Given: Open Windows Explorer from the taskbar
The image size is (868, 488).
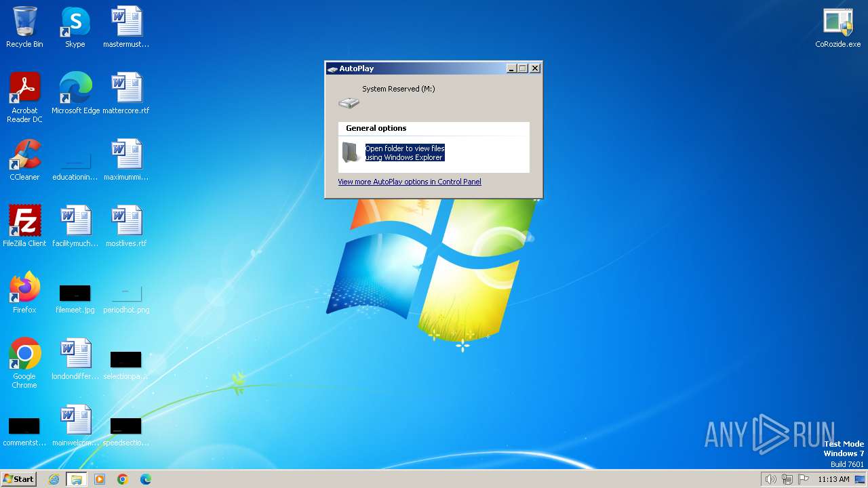Looking at the screenshot, I should [77, 479].
